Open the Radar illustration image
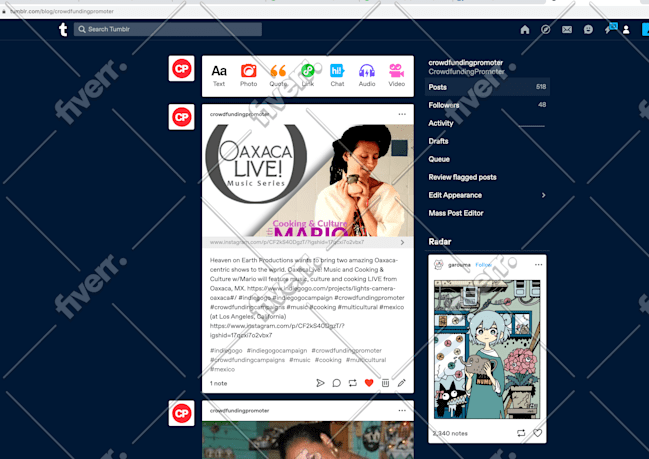649x459 pixels. (x=487, y=349)
